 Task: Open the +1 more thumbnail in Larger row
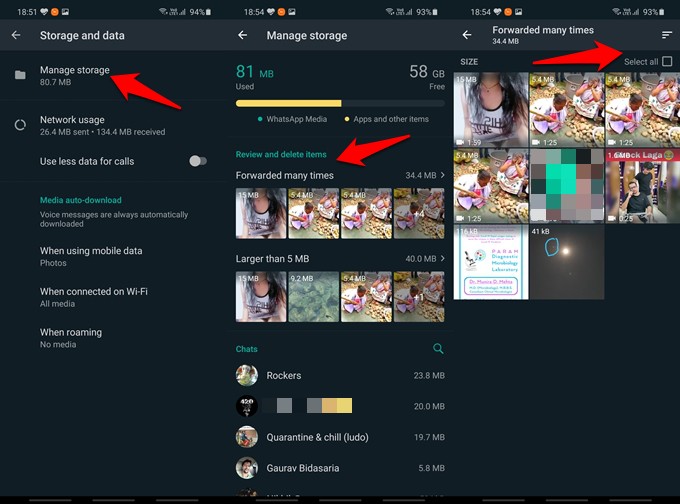419,297
